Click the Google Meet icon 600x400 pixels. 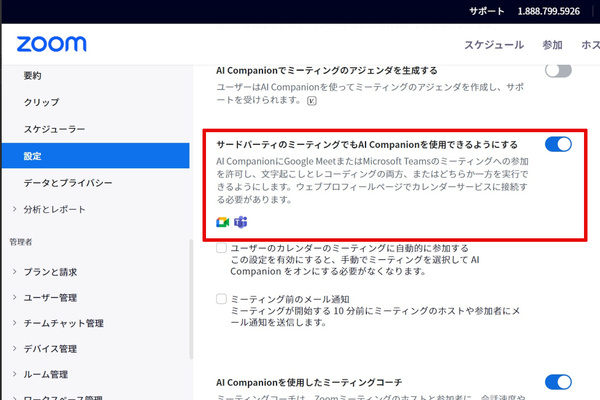tap(222, 222)
